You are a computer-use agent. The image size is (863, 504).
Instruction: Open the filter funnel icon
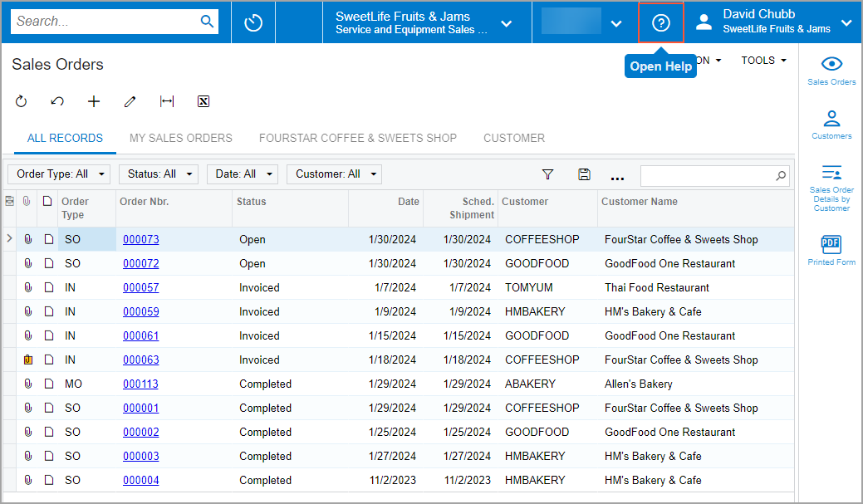[x=547, y=174]
